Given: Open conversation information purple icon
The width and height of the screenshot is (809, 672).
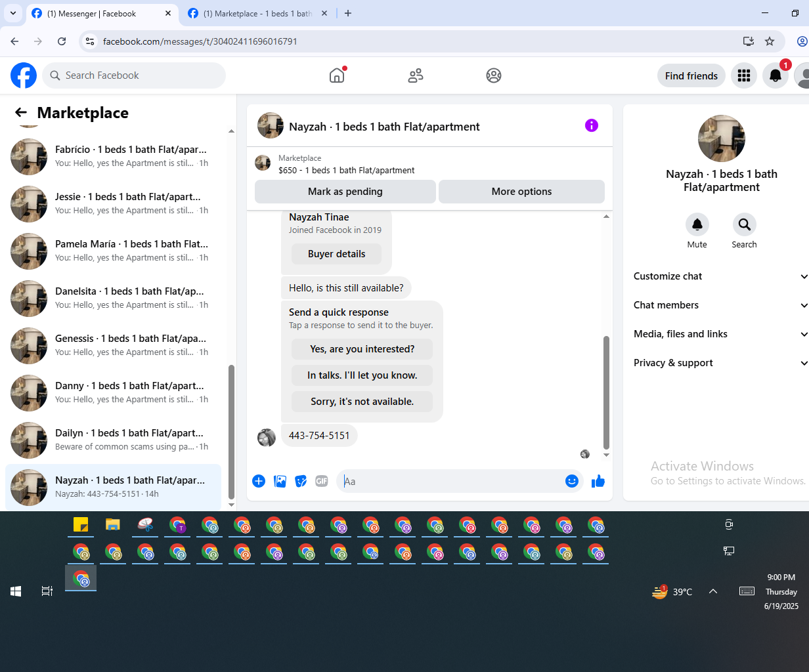Looking at the screenshot, I should [592, 125].
